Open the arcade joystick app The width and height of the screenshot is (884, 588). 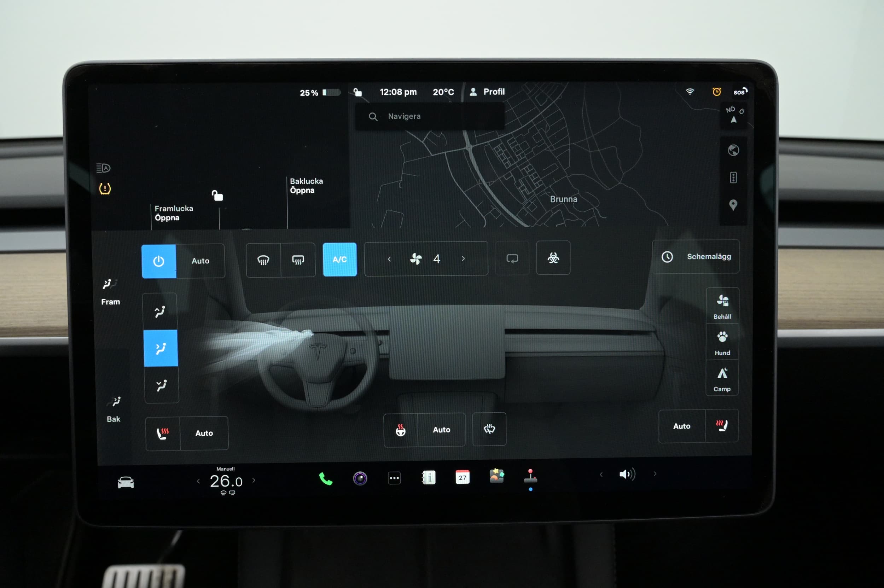tap(530, 476)
